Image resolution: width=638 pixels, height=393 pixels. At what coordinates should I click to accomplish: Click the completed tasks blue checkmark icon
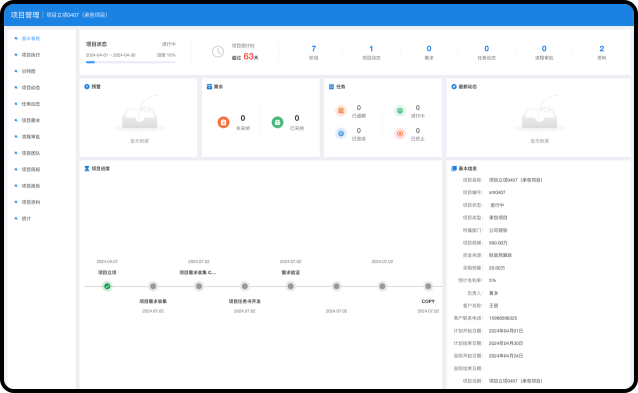pos(341,133)
